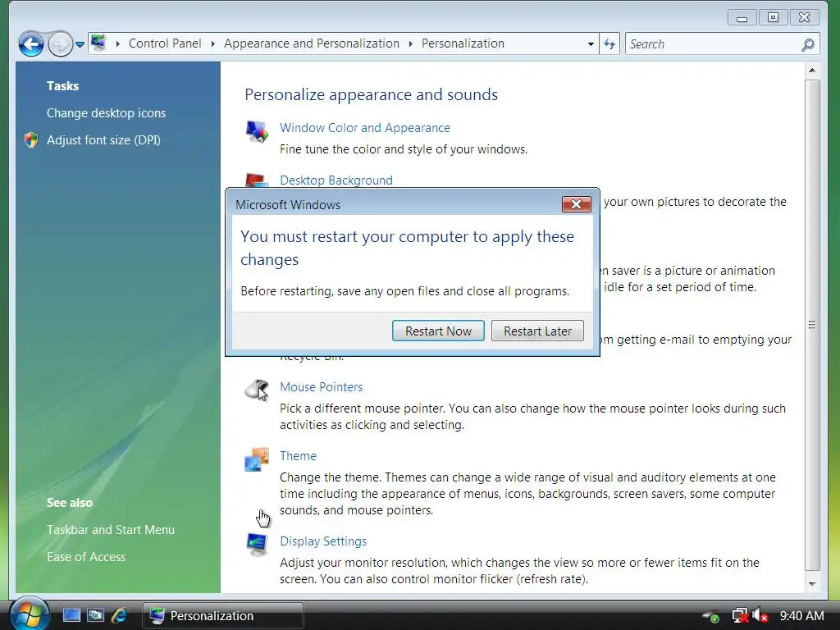The image size is (840, 630).
Task: Open Mouse Pointers link
Action: tap(321, 387)
